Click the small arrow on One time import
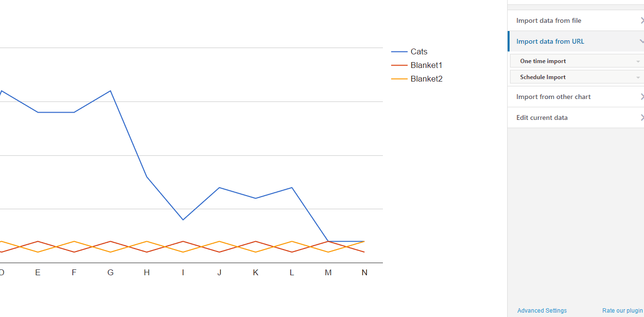The height and width of the screenshot is (317, 644). (638, 62)
